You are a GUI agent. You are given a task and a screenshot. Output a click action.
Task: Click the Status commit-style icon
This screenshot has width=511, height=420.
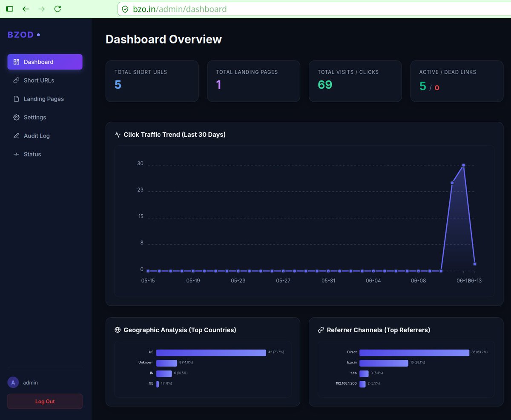click(x=17, y=154)
